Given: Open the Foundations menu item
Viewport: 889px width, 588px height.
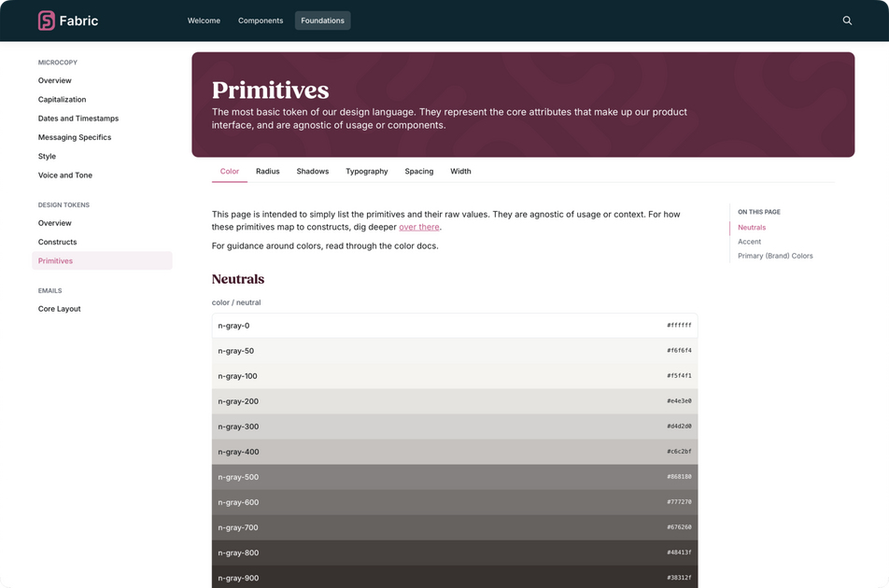Looking at the screenshot, I should tap(322, 20).
